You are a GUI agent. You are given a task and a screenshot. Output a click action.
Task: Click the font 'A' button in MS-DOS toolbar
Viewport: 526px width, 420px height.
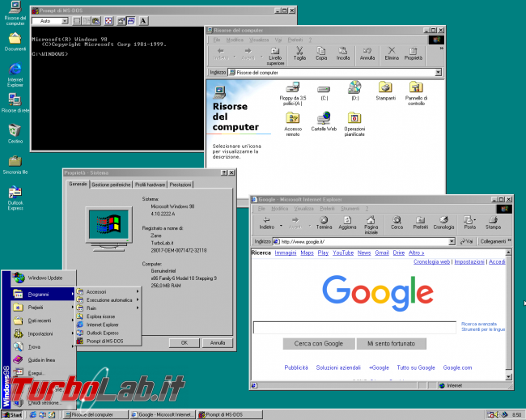[143, 21]
